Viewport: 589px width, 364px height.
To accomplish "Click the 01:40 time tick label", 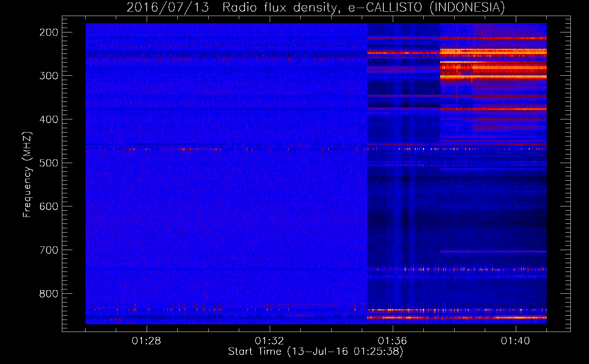I will [515, 341].
